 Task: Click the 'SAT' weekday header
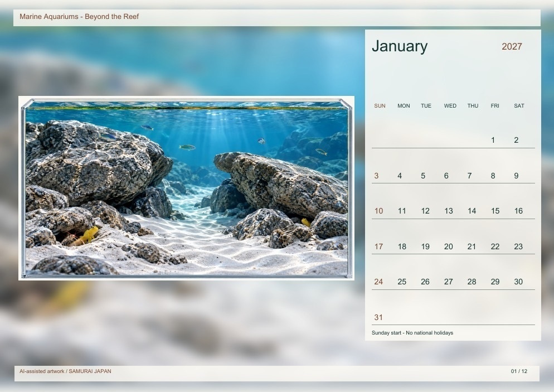519,106
